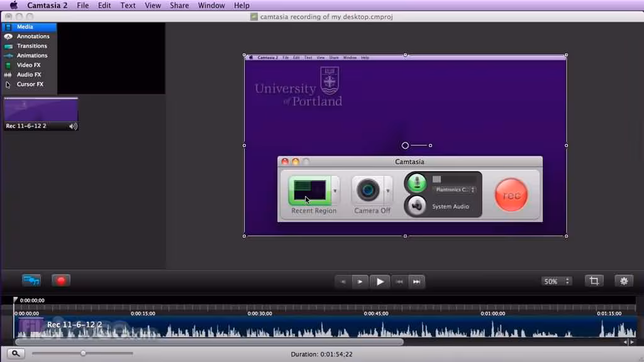Jump to next clip in playback controls
Screen dimensions: 644x362
(416, 282)
